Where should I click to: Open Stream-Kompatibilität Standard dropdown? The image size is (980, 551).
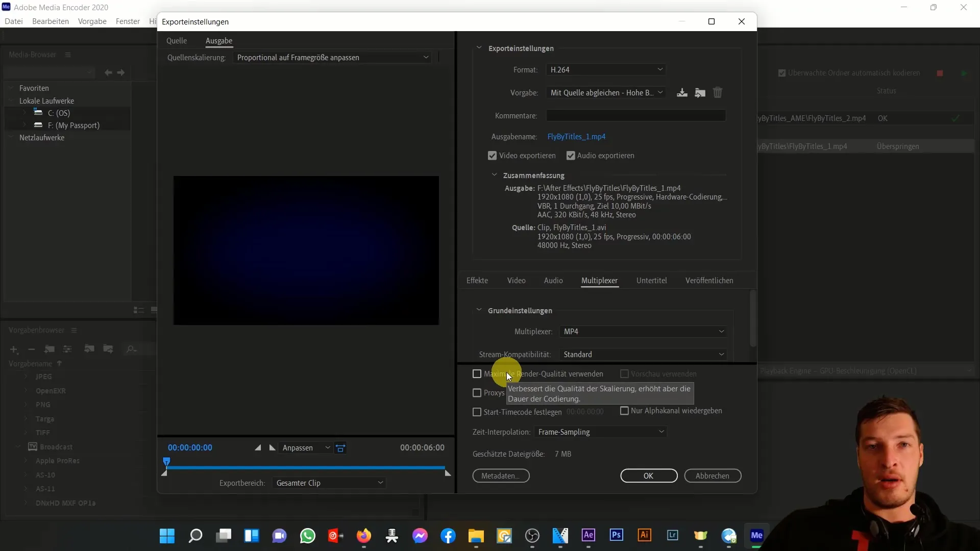coord(643,355)
